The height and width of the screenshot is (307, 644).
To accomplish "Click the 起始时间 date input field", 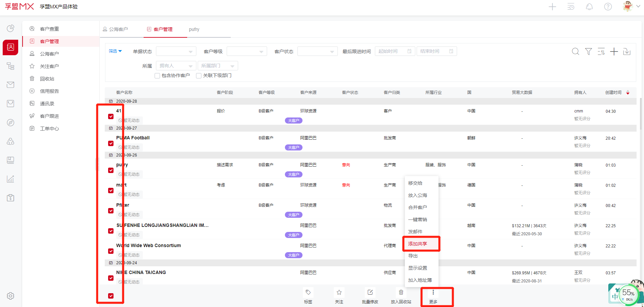I will pos(394,52).
